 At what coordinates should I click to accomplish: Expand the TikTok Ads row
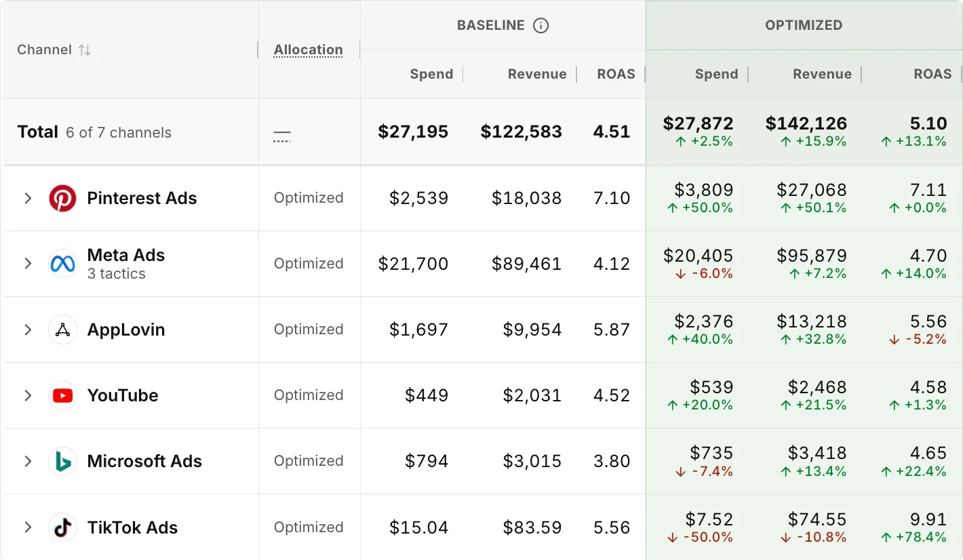coord(28,527)
